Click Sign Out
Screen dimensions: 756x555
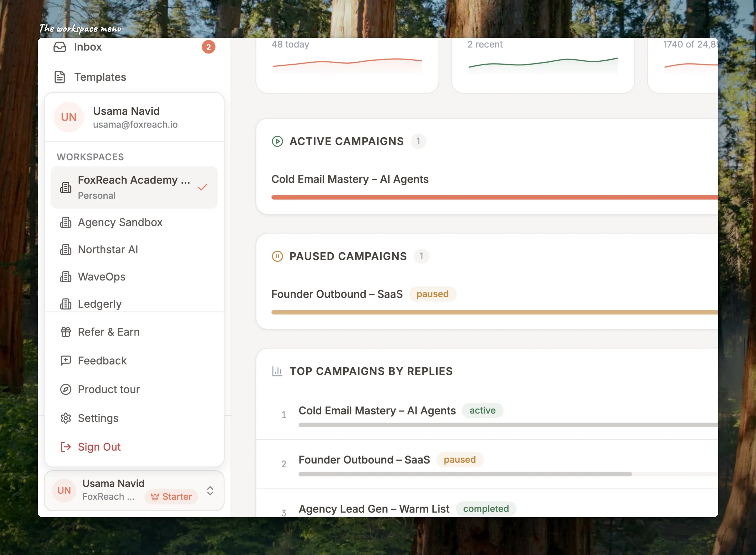[x=134, y=447]
